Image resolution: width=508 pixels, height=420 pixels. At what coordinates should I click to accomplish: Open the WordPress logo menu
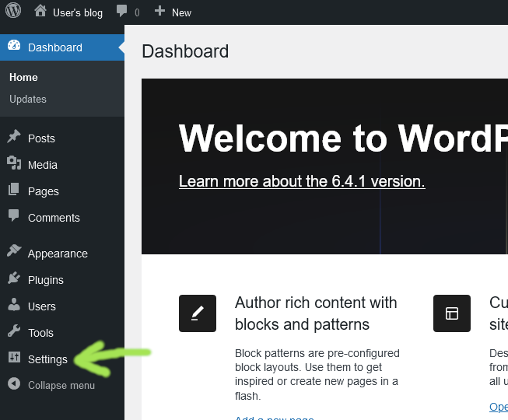point(13,10)
